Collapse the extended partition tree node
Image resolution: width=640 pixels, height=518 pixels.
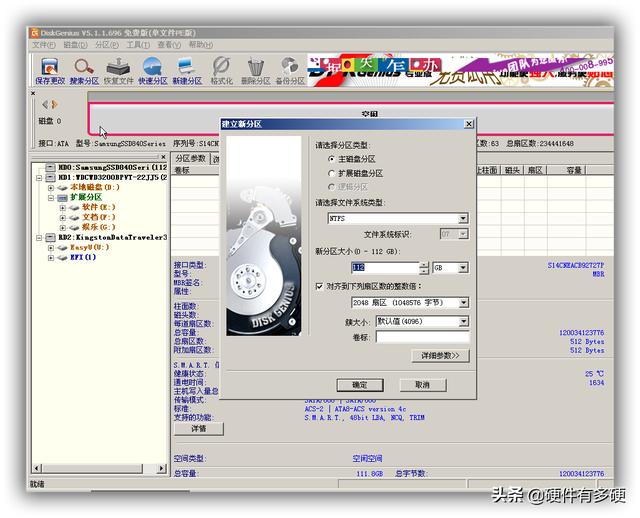click(51, 198)
